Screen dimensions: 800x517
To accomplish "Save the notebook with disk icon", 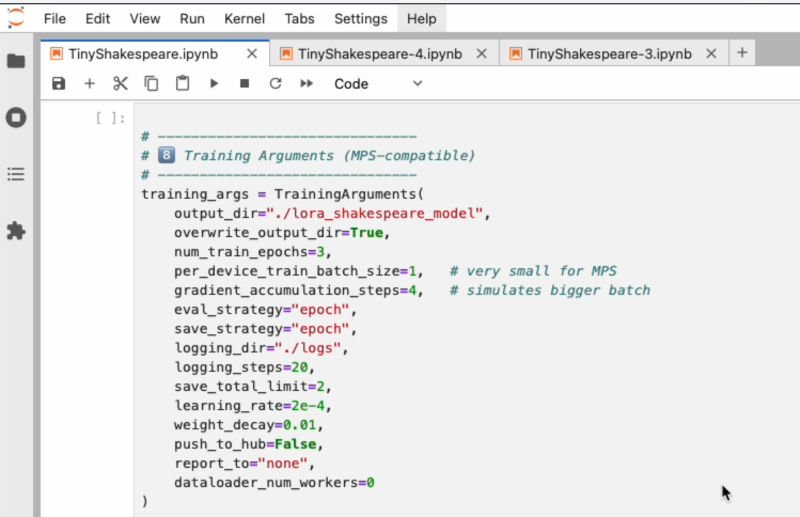I will (59, 84).
